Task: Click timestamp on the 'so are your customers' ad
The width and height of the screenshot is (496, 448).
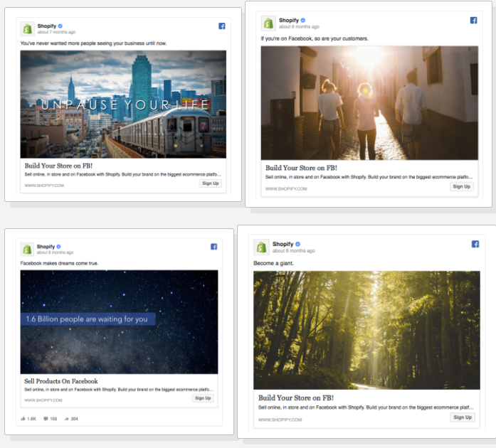Action: click(x=299, y=26)
